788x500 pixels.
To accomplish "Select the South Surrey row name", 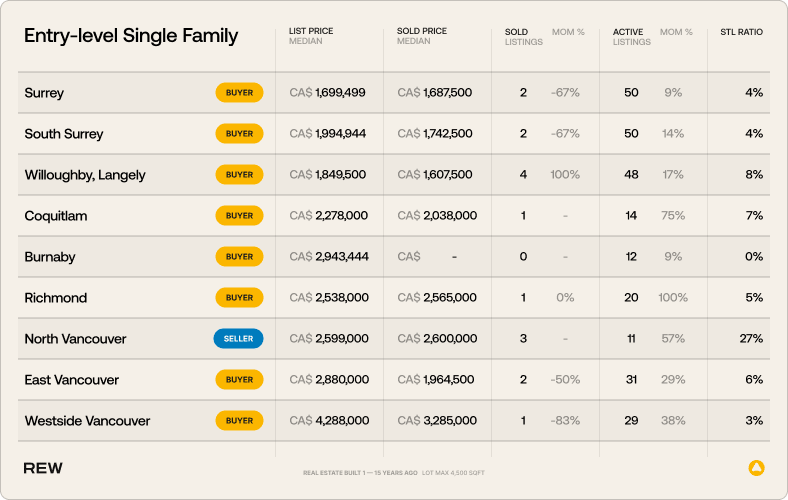I will point(64,134).
